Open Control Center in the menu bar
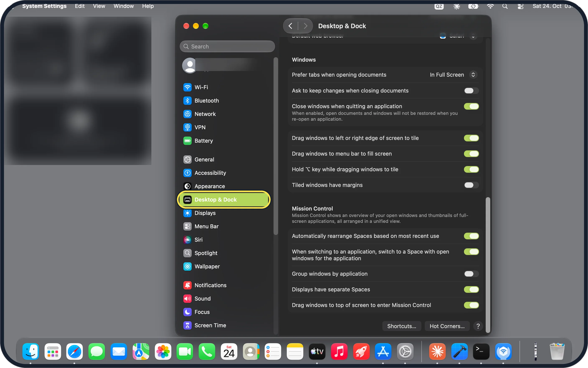The image size is (588, 368). tap(520, 6)
